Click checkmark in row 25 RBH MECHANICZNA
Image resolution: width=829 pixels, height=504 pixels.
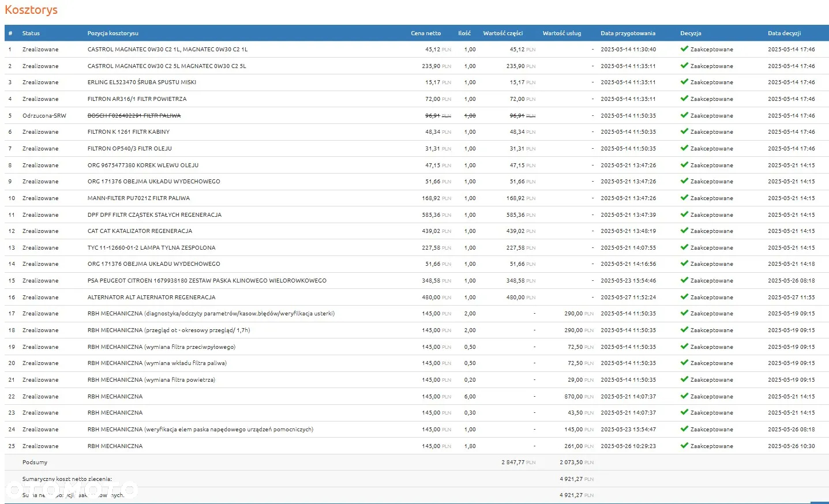[x=684, y=446]
